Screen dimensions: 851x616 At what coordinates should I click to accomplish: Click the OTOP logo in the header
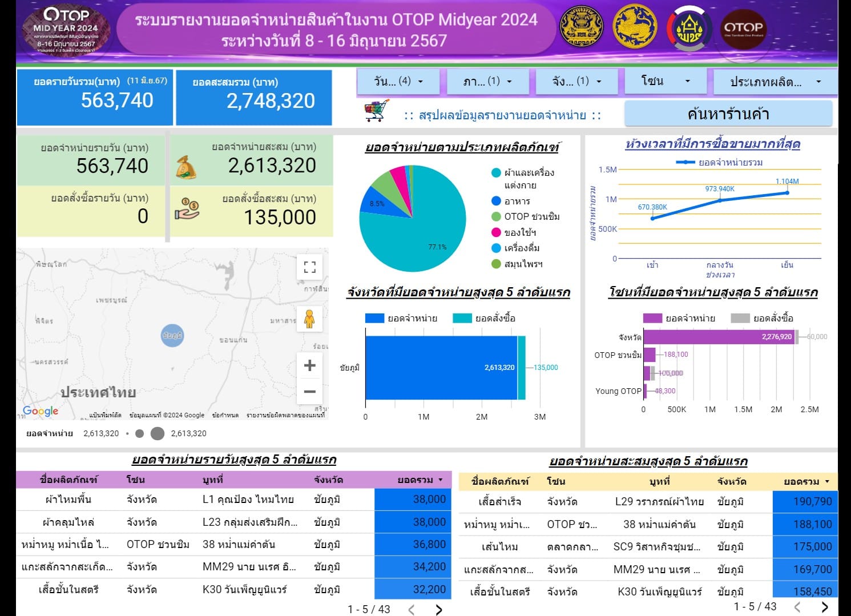[x=745, y=27]
